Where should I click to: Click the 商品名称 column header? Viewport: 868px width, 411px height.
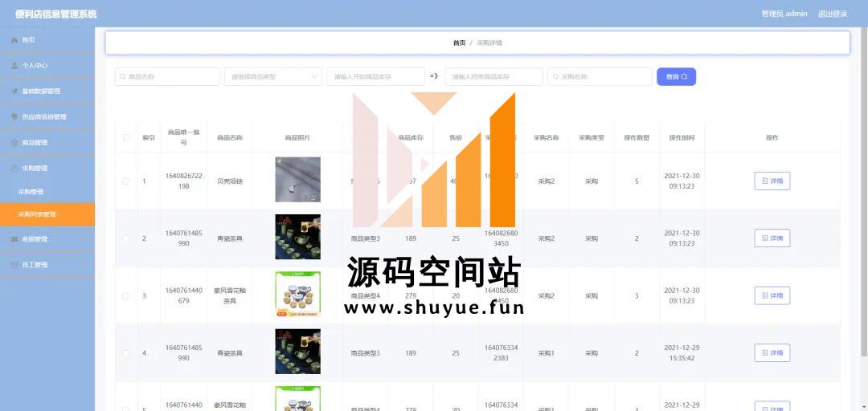point(230,138)
